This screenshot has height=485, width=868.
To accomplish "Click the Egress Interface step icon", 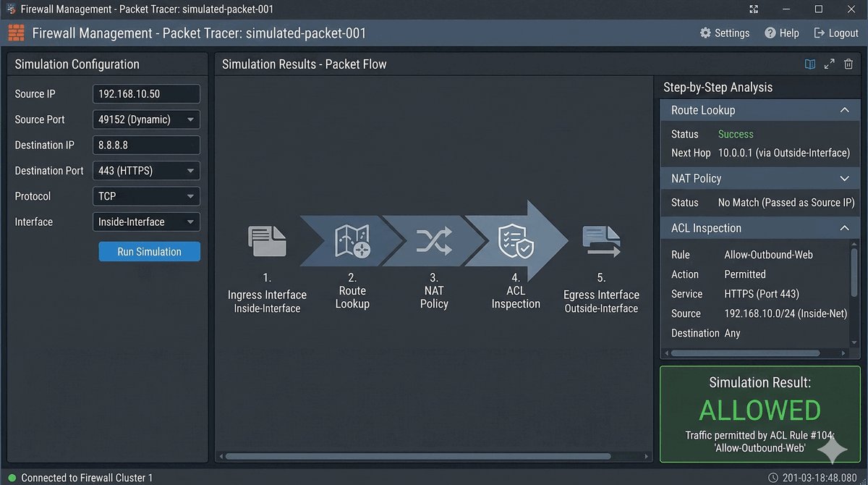I will (601, 242).
